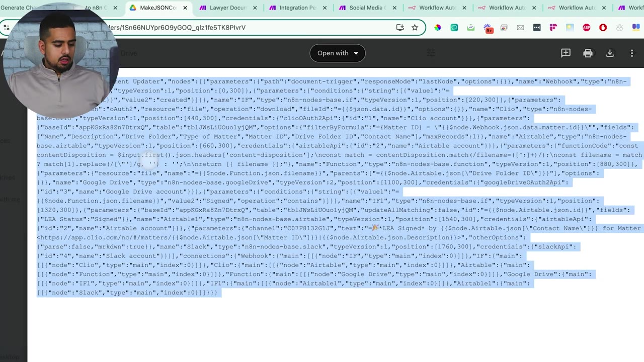Print the file using printer icon
644x362 pixels.
point(588,53)
